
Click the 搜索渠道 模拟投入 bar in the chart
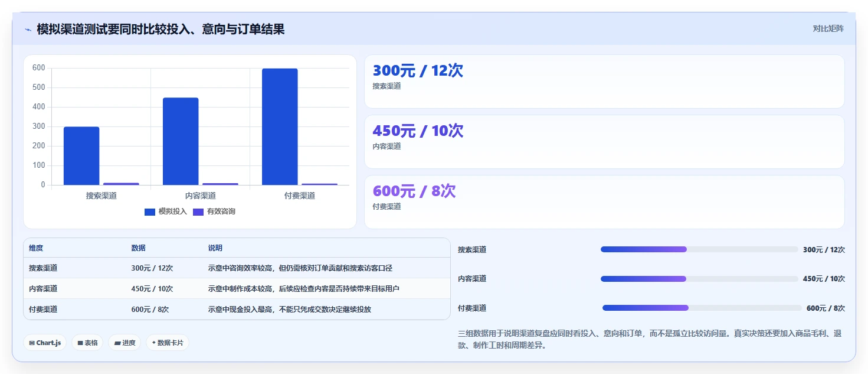click(81, 156)
